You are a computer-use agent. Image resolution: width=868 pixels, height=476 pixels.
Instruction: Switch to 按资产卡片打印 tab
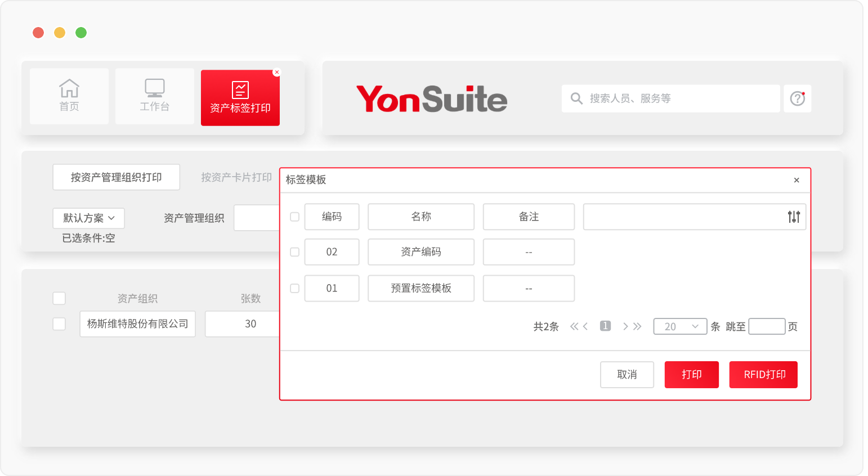(x=236, y=177)
